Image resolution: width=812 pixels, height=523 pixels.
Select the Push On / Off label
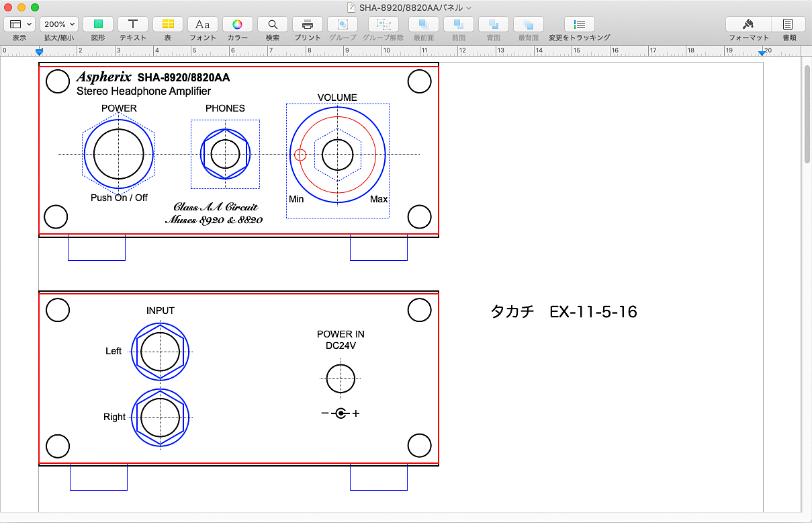(120, 198)
